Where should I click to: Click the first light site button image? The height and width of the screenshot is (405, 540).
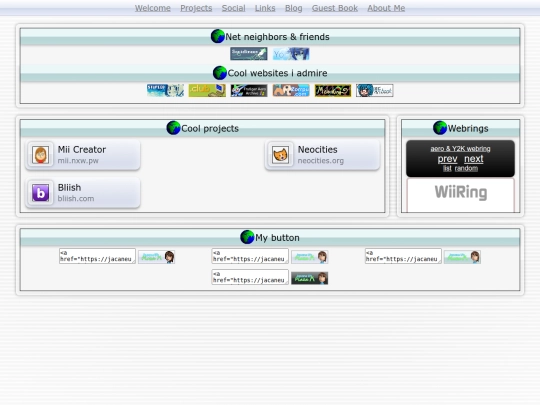point(157,257)
